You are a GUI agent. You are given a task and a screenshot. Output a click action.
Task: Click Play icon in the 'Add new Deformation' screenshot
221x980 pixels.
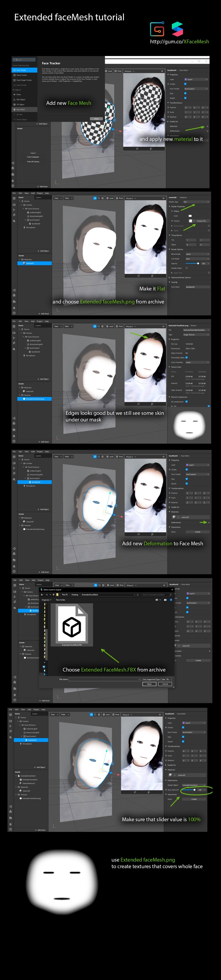(14, 468)
